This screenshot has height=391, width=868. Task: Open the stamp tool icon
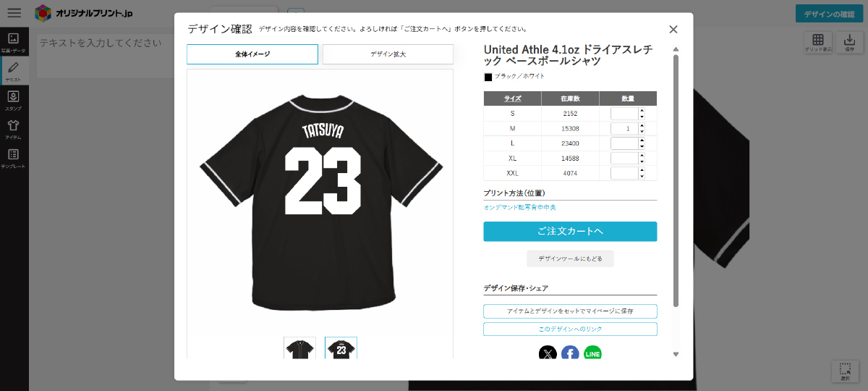[13, 100]
